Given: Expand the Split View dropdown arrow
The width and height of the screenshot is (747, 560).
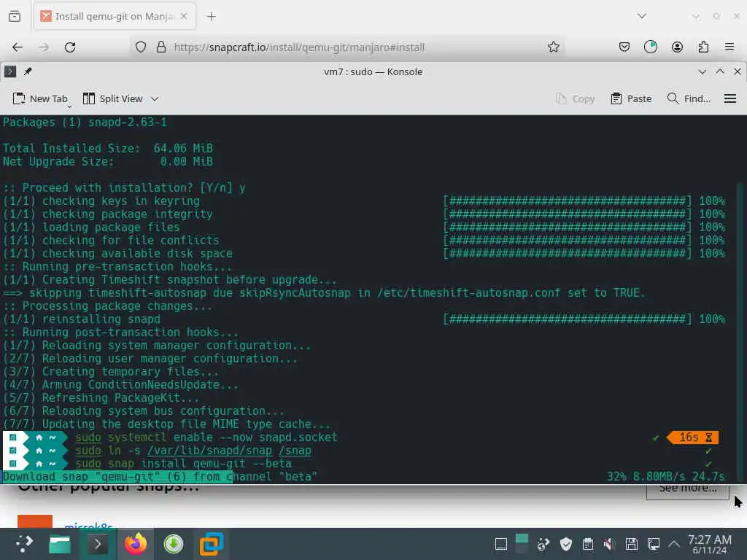Looking at the screenshot, I should 155,99.
